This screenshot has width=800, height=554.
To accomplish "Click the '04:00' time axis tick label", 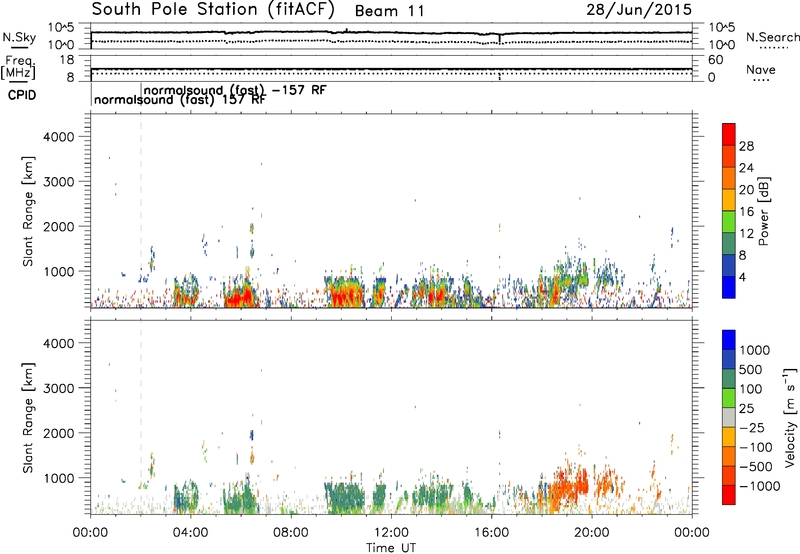I will [190, 533].
